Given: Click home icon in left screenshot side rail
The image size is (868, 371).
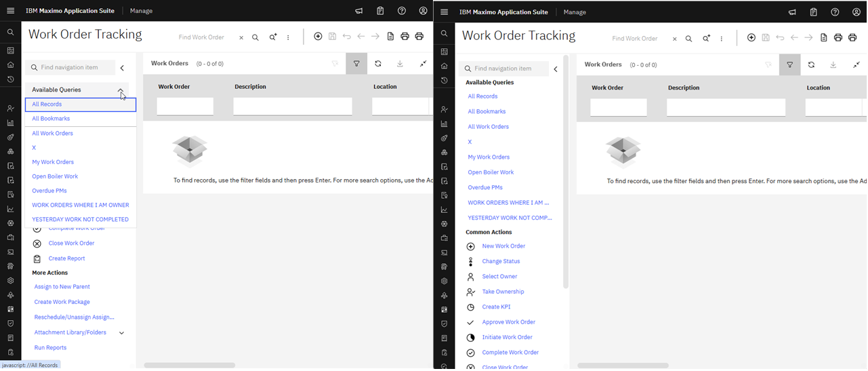Looking at the screenshot, I should point(10,65).
